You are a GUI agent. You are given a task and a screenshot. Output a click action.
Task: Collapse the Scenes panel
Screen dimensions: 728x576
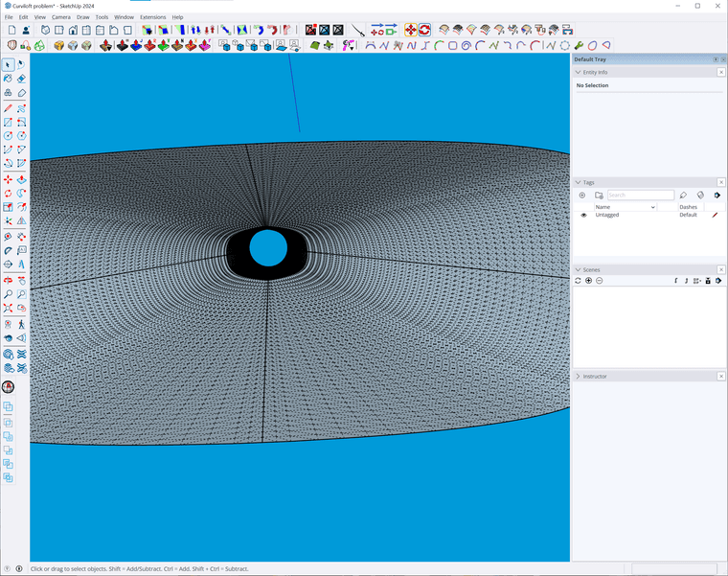point(579,270)
